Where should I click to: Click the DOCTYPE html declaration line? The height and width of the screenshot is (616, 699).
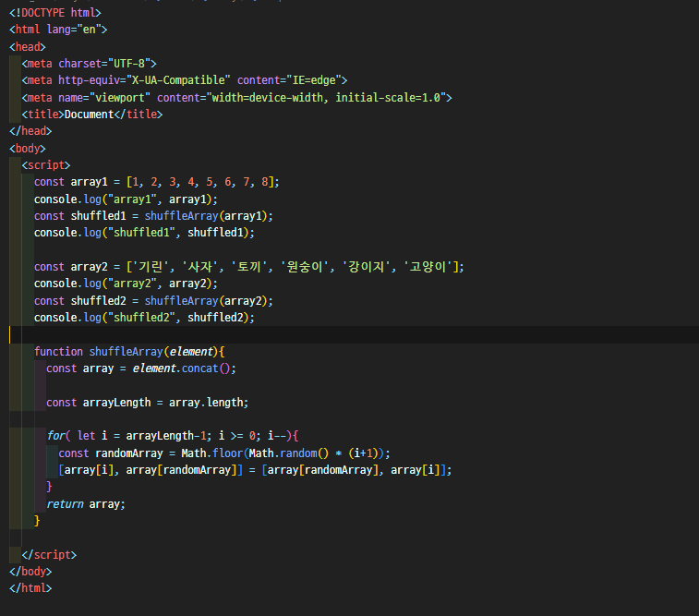55,13
